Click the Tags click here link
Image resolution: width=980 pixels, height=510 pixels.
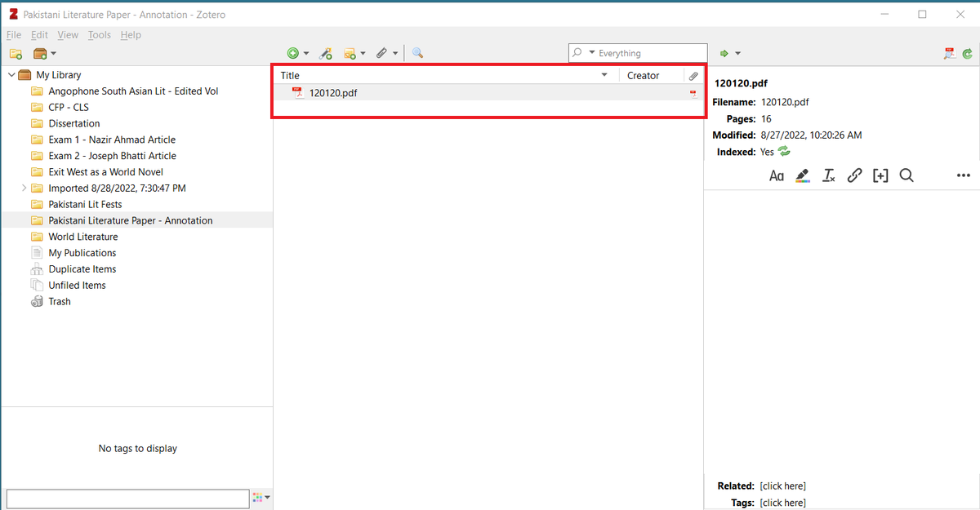tap(782, 503)
